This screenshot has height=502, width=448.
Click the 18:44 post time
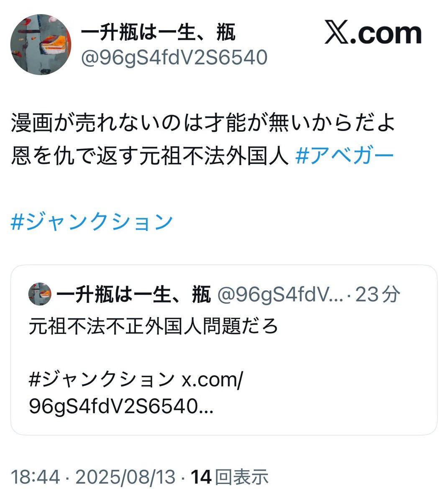tap(35, 477)
